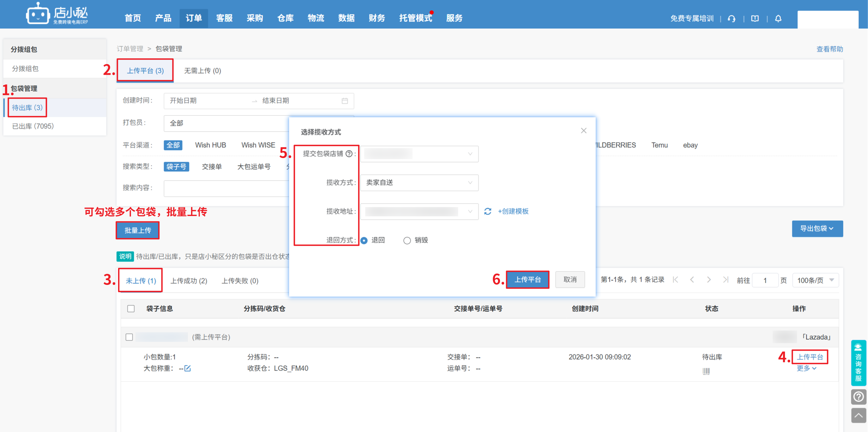Viewport: 868px width, 432px height.
Task: Tick the table header select-all checkbox
Action: pyautogui.click(x=131, y=309)
